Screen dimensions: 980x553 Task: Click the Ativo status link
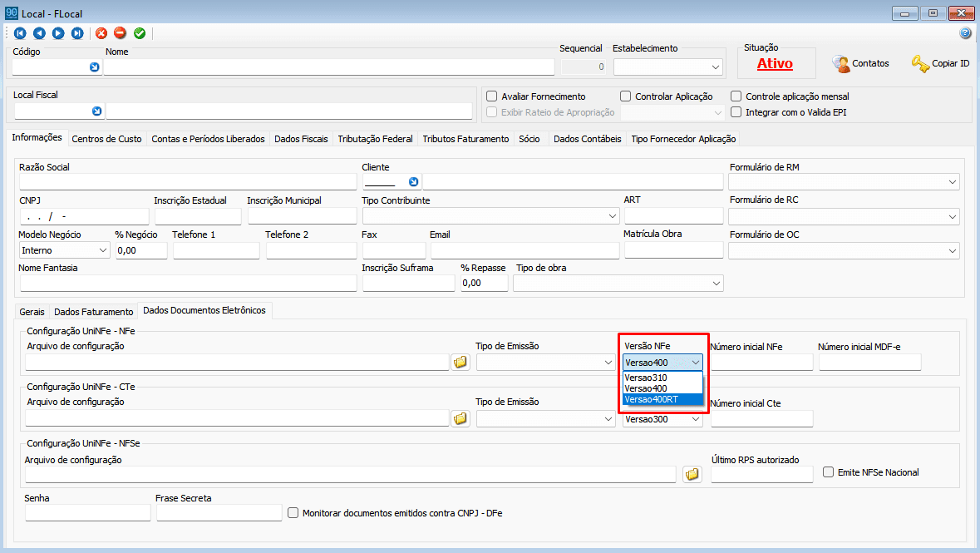tap(775, 63)
